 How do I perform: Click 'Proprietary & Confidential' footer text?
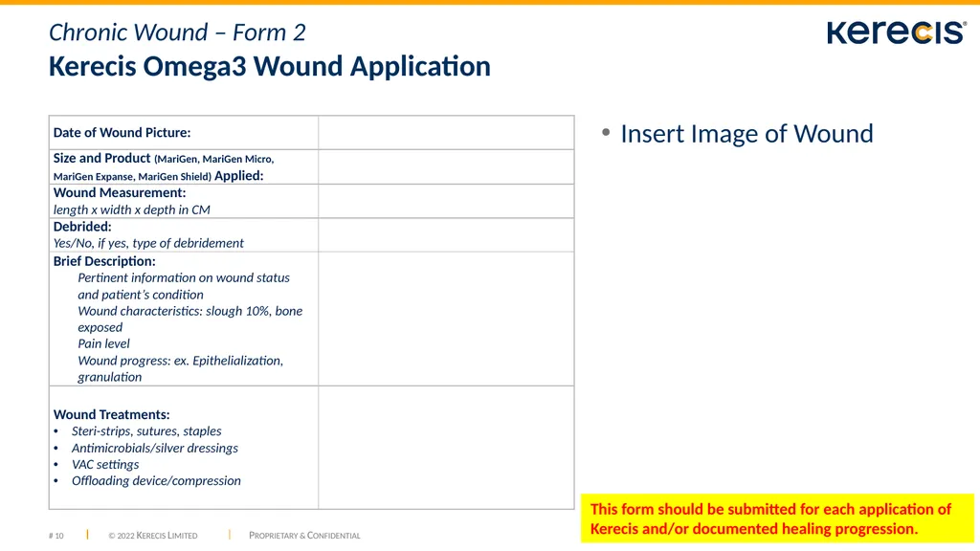[x=304, y=536]
